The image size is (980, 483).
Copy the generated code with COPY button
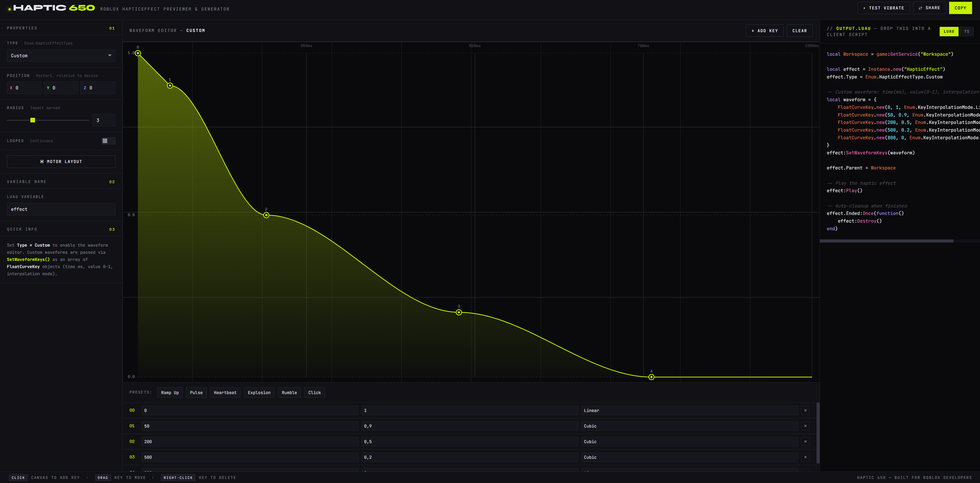tap(960, 8)
